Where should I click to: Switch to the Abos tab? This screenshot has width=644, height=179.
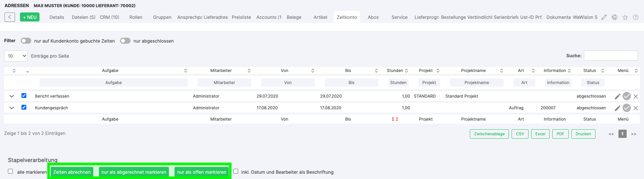(373, 17)
